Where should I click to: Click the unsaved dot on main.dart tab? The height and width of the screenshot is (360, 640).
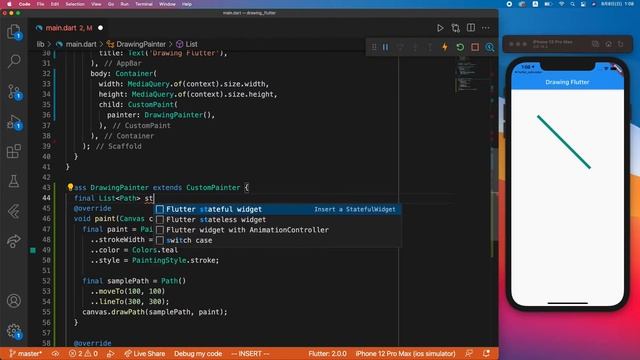tap(100, 28)
